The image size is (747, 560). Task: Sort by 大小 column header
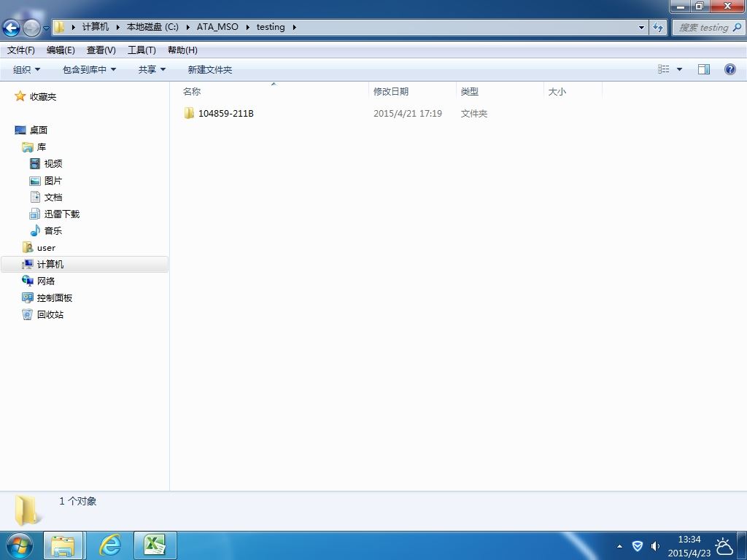click(573, 91)
